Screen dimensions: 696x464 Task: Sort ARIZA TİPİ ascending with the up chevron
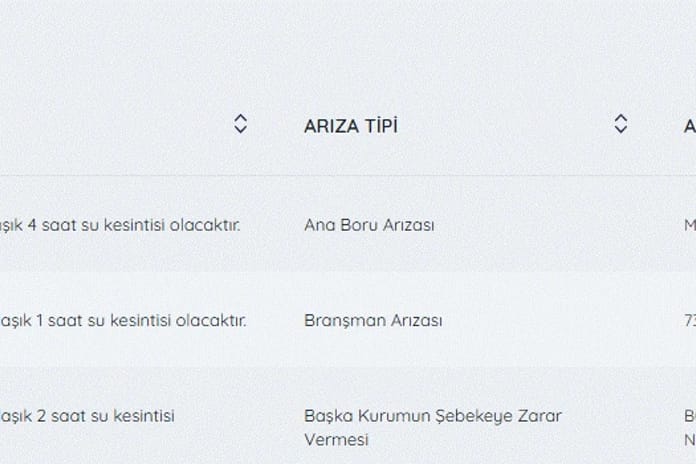[621, 118]
